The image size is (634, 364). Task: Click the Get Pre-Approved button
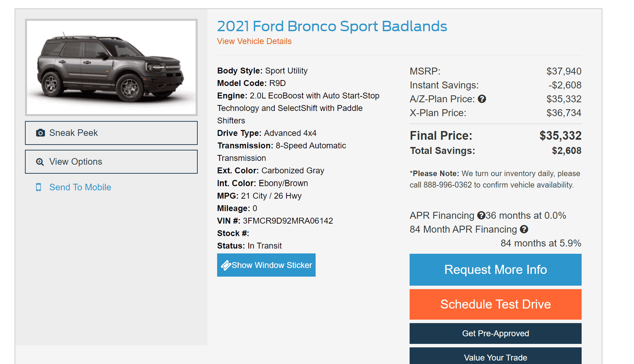pos(495,333)
